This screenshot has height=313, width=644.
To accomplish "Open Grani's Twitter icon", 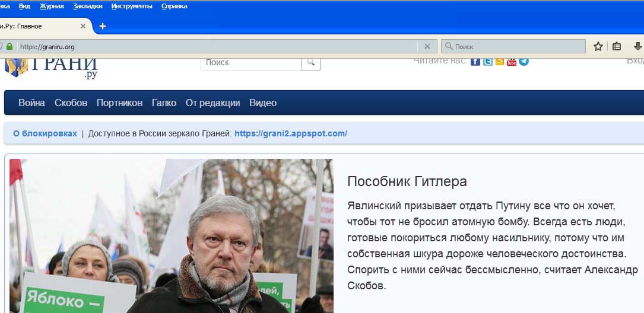I will click(487, 62).
